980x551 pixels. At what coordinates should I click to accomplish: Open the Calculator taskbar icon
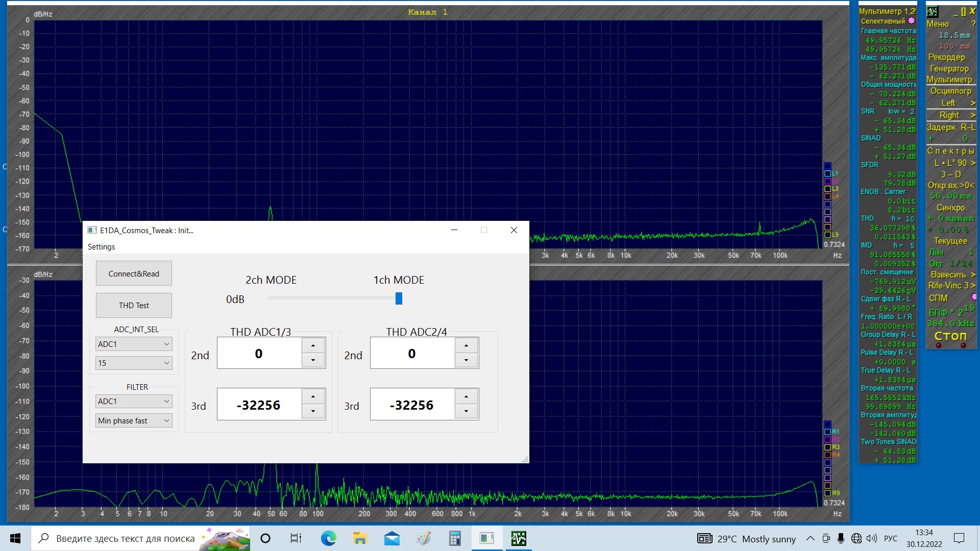point(454,538)
